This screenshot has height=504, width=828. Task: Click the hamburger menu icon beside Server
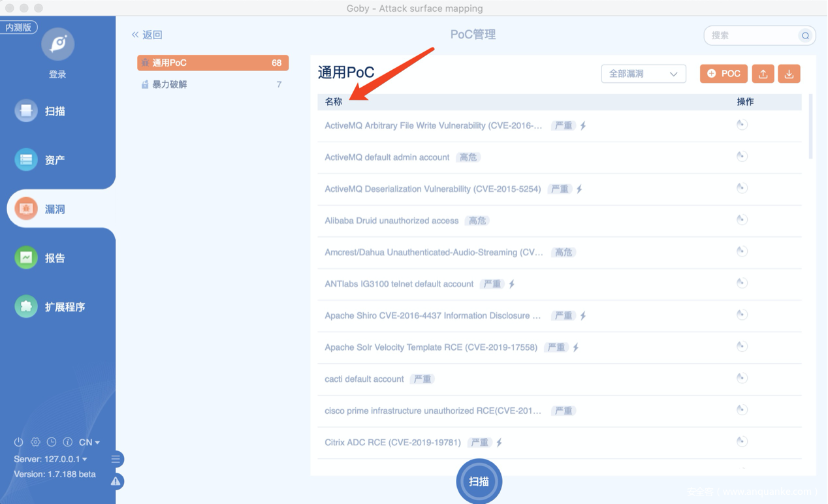[116, 459]
